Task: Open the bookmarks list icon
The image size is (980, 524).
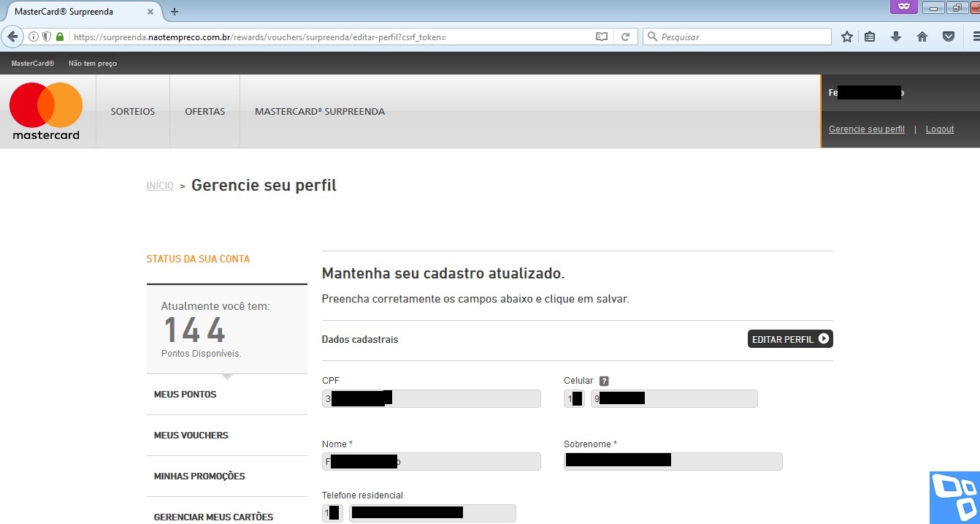Action: point(870,37)
